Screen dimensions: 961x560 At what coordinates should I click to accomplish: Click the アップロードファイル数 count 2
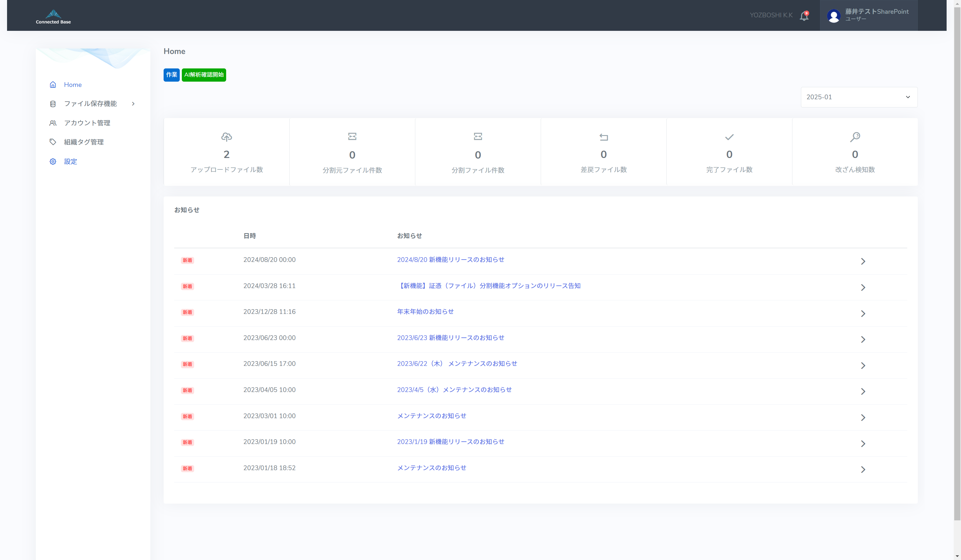(226, 154)
